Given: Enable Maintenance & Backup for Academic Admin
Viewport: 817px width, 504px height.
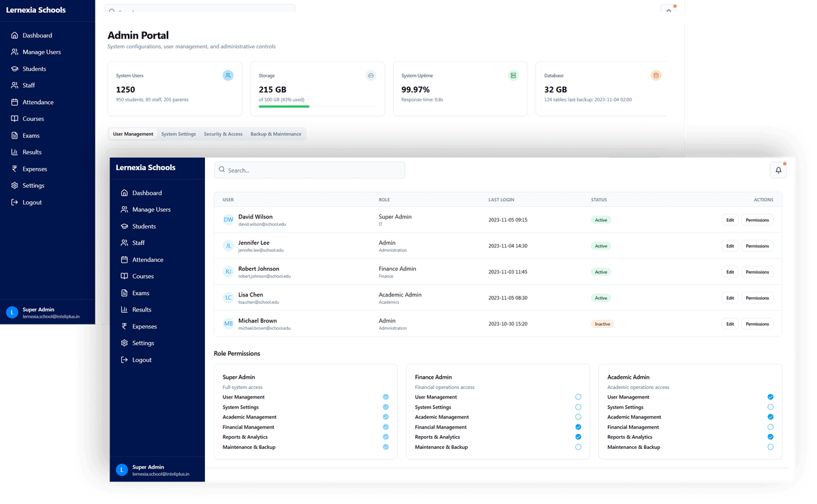Looking at the screenshot, I should click(770, 447).
